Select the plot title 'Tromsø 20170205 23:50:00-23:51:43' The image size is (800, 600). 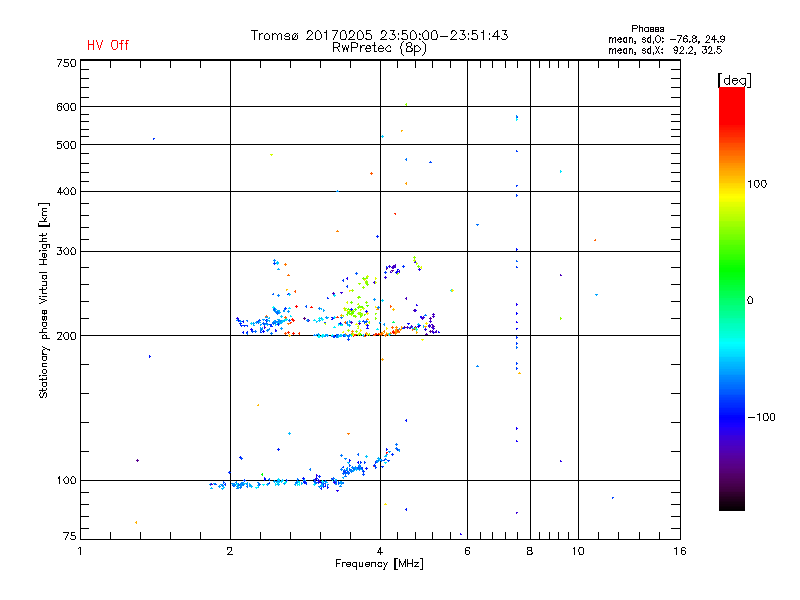click(379, 35)
